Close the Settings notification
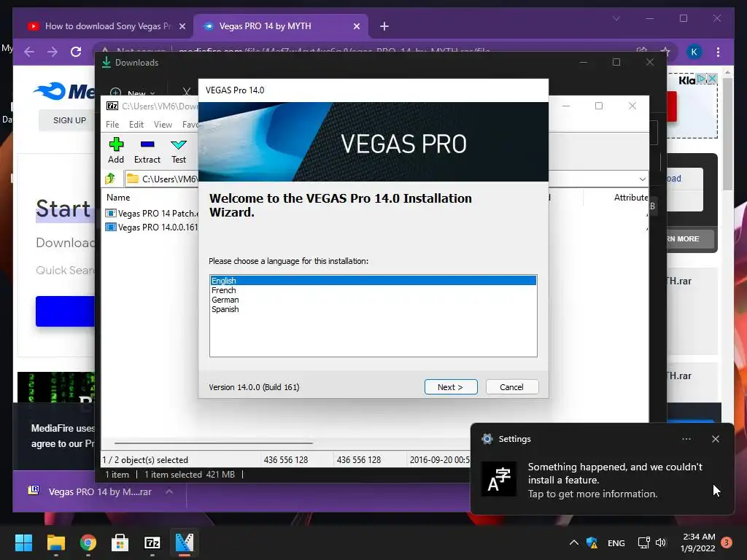Image resolution: width=747 pixels, height=560 pixels. pyautogui.click(x=716, y=439)
